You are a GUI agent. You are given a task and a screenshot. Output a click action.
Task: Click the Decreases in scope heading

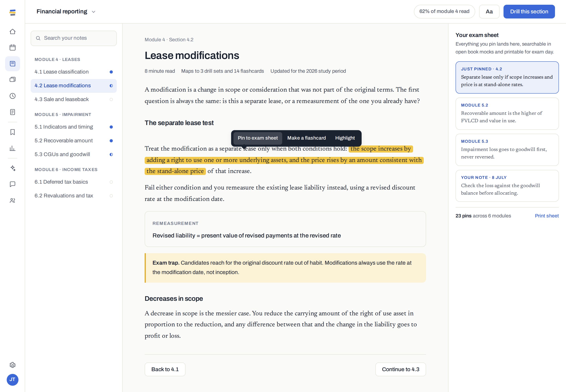pyautogui.click(x=174, y=299)
